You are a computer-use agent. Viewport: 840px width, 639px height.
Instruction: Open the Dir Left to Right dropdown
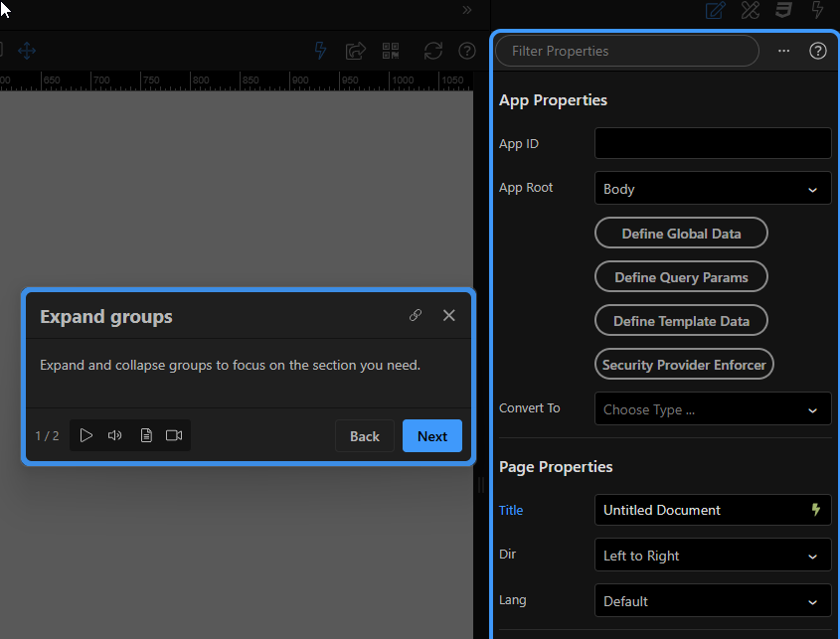point(713,555)
